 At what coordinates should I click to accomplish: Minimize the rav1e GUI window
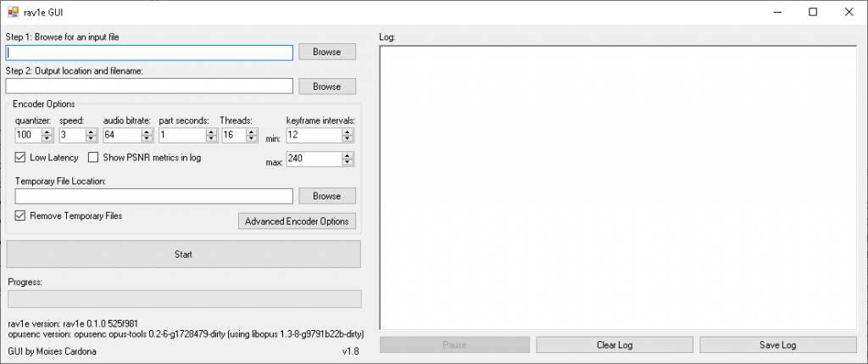coord(777,12)
